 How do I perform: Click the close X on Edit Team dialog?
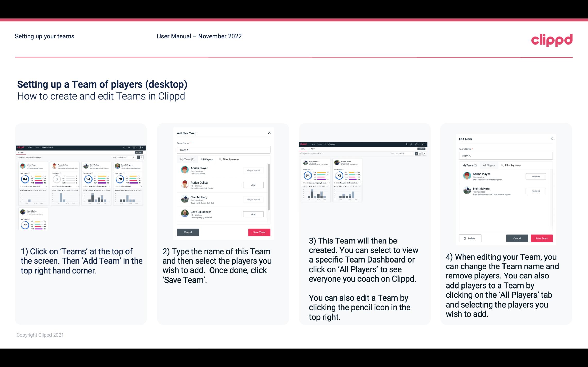(x=552, y=139)
